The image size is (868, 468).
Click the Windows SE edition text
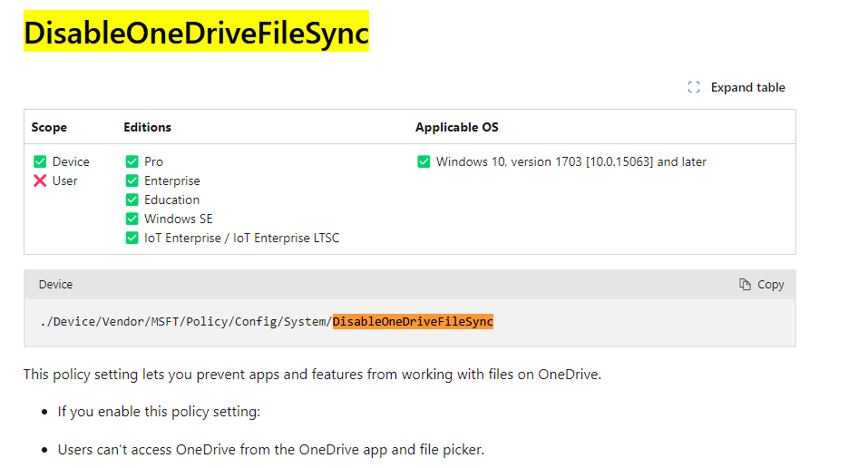pos(179,219)
